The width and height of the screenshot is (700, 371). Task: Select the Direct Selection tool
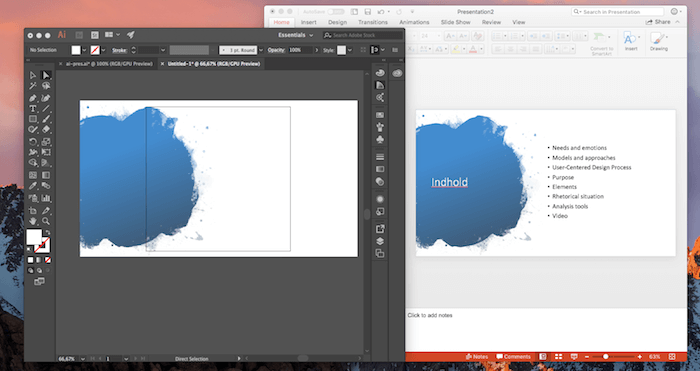coord(46,75)
